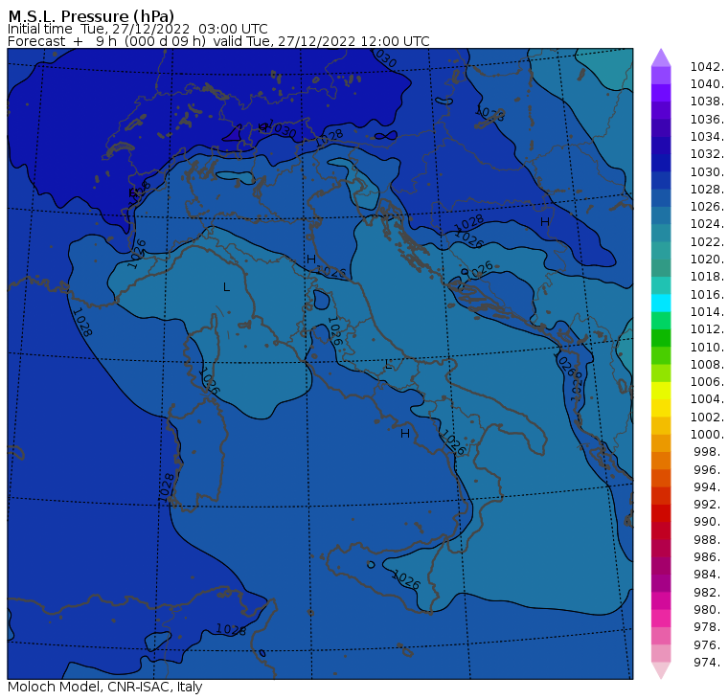Select the legend color band between 1026 and 1024
Image resolution: width=728 pixels, height=700 pixels.
(x=661, y=215)
